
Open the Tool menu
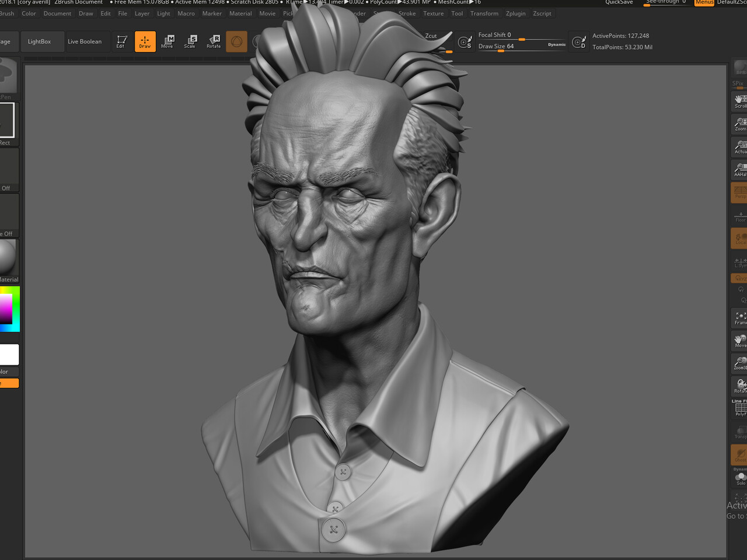457,13
